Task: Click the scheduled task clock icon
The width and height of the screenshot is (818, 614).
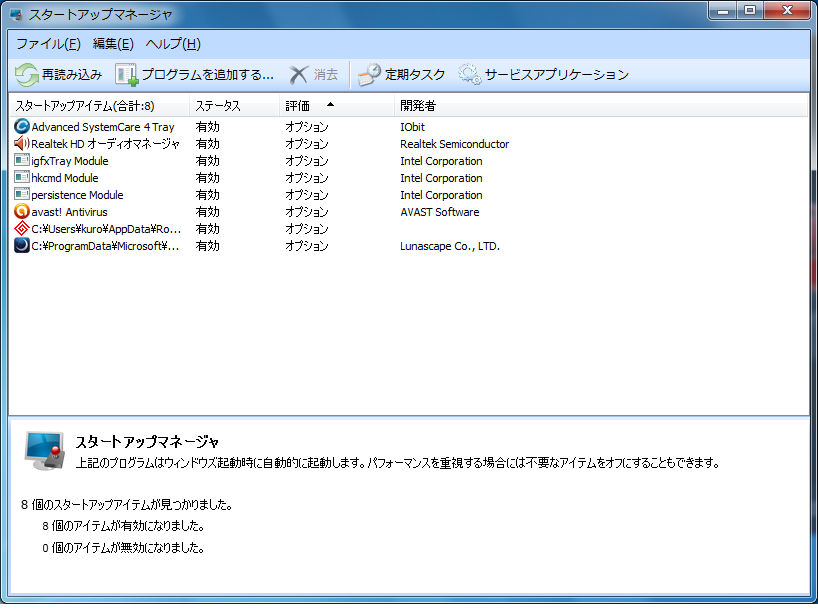Action: (369, 75)
